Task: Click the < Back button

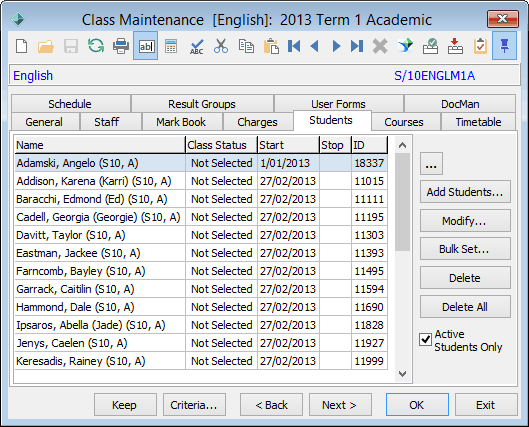Action: (271, 405)
